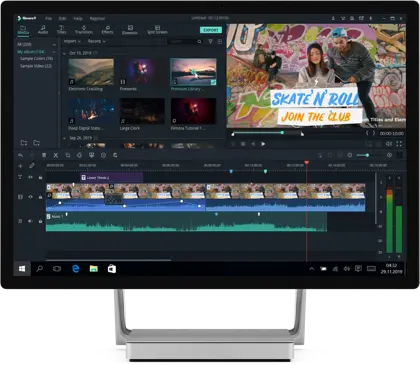
Task: Open the Import dropdown
Action: [x=72, y=41]
